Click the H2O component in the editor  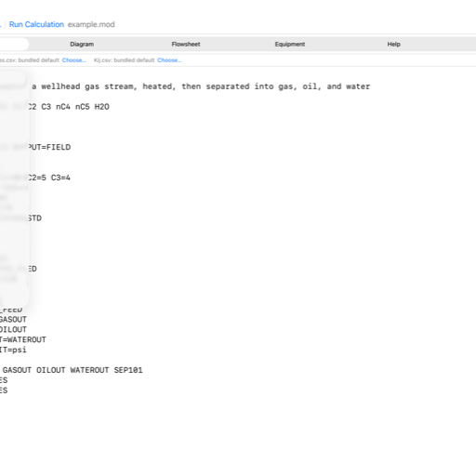tap(102, 107)
